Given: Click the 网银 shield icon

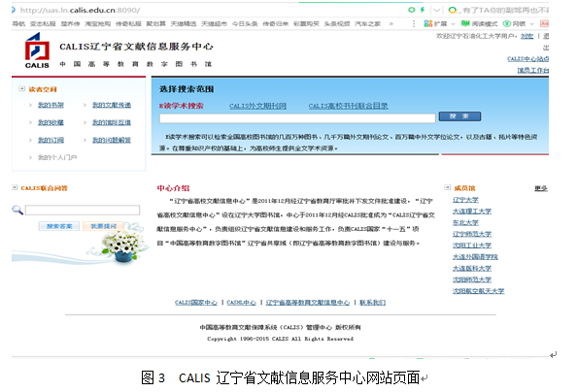Looking at the screenshot, I should tap(506, 24).
